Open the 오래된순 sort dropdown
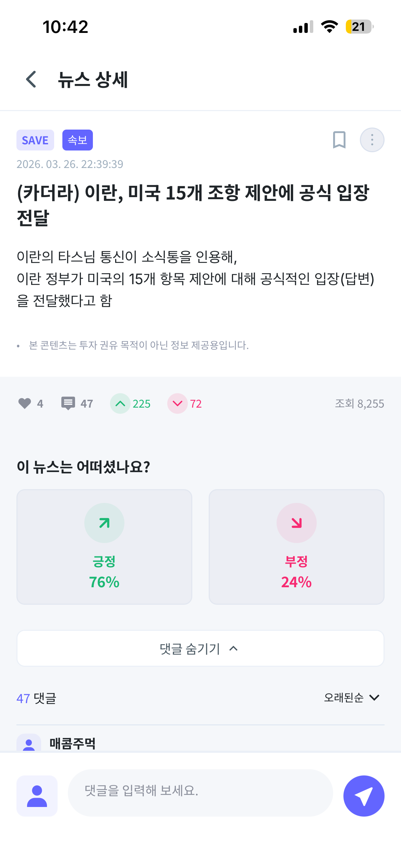The width and height of the screenshot is (401, 868). click(344, 698)
